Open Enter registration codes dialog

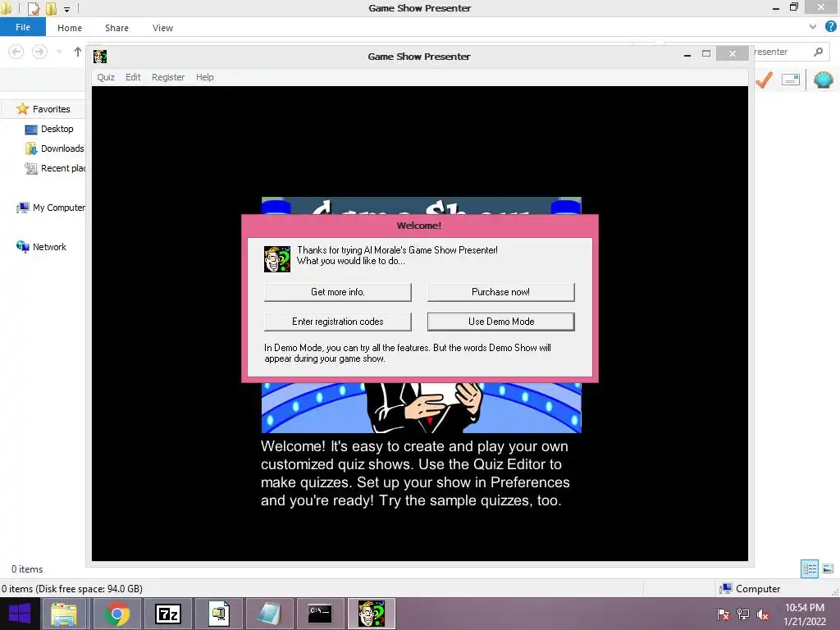click(x=337, y=322)
